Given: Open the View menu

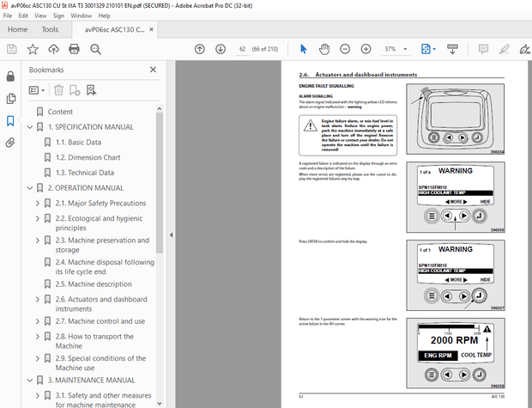Looking at the screenshot, I should coord(40,15).
